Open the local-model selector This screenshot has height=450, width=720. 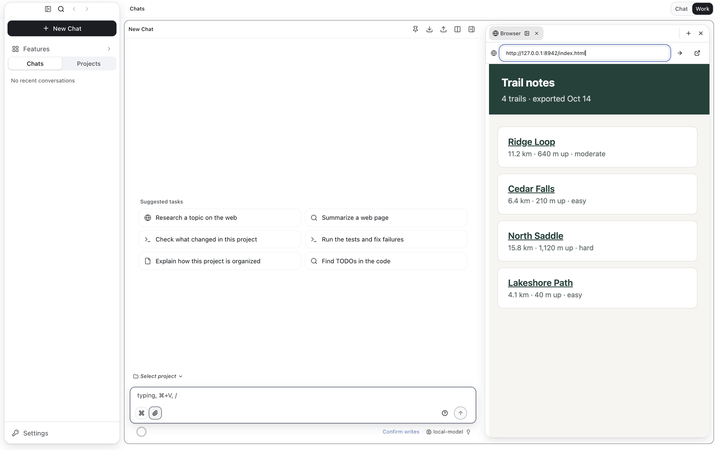(444, 432)
